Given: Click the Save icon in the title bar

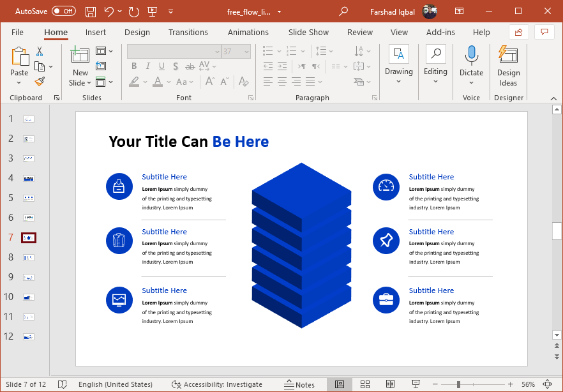Looking at the screenshot, I should [91, 11].
